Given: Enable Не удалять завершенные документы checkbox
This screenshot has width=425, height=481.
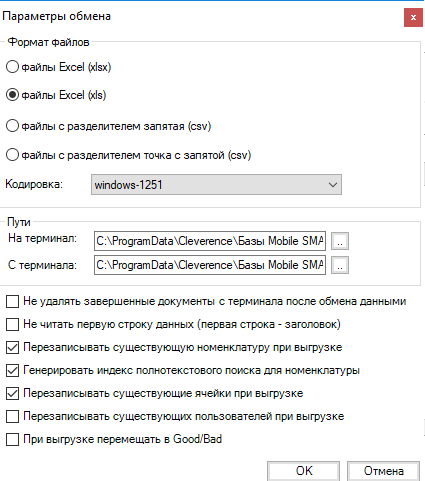Looking at the screenshot, I should 12,301.
